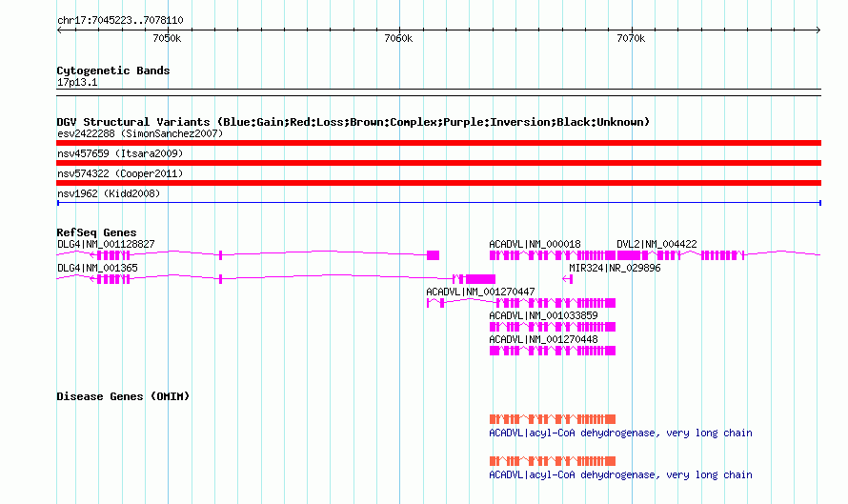Open the DLG4|NM_001365 gene label
This screenshot has height=504, width=848.
tap(97, 268)
